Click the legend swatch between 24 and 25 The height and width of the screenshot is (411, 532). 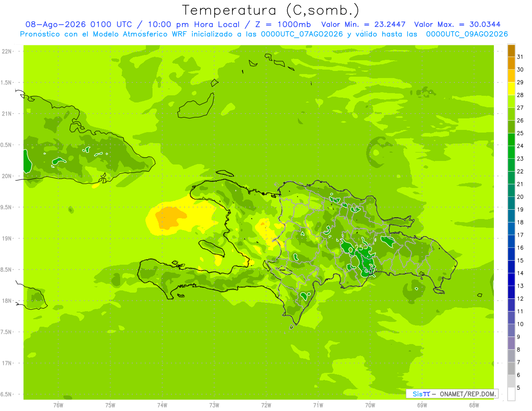(x=511, y=140)
